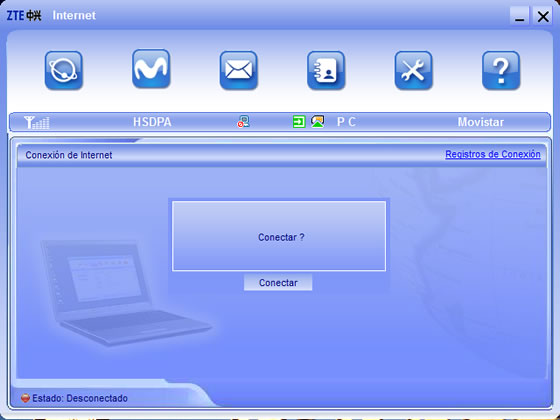Open the help question mark icon

(501, 70)
